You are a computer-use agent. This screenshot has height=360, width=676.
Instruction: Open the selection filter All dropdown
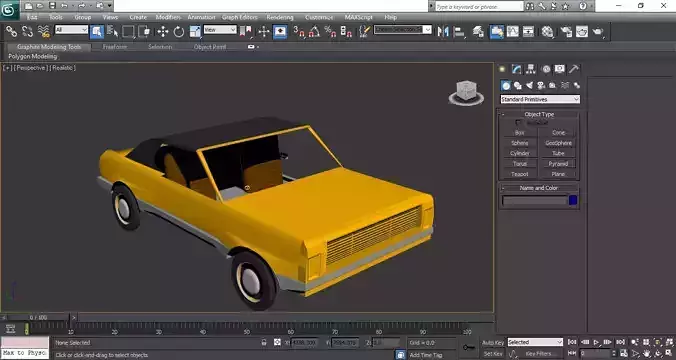click(71, 30)
